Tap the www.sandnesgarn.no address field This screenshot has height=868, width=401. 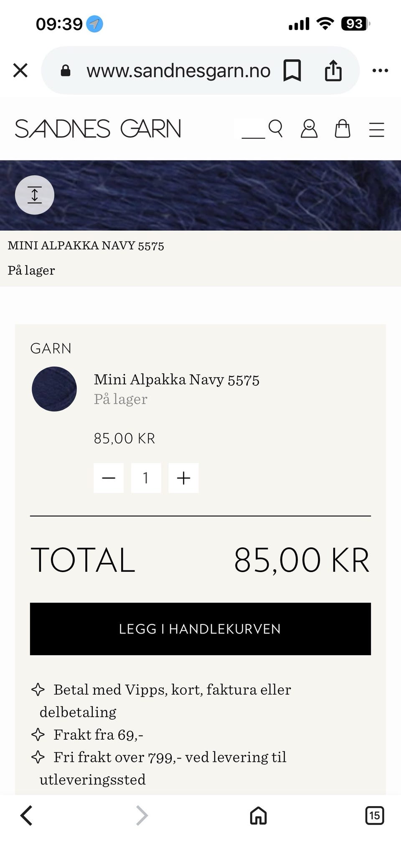[x=178, y=71]
